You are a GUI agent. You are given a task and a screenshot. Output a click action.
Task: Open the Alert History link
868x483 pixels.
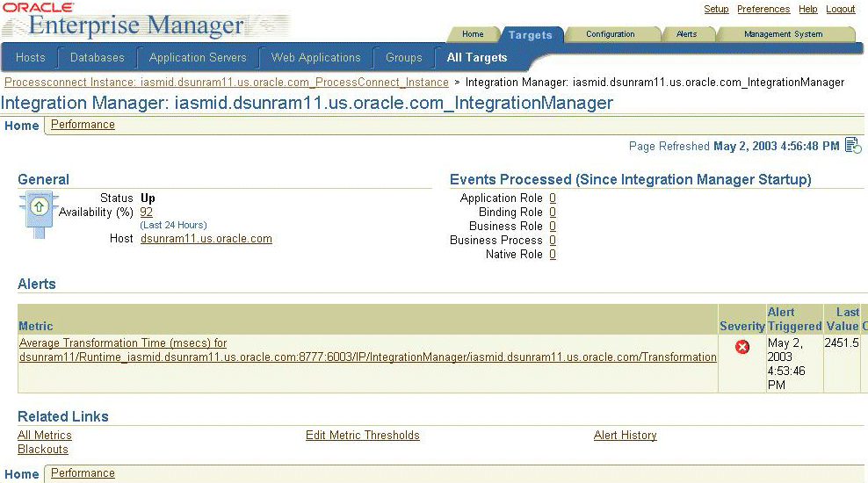[x=625, y=436]
